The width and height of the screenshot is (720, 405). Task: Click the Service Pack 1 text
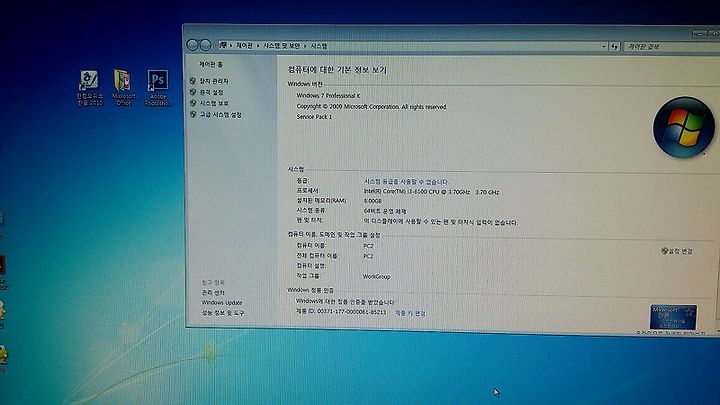314,117
